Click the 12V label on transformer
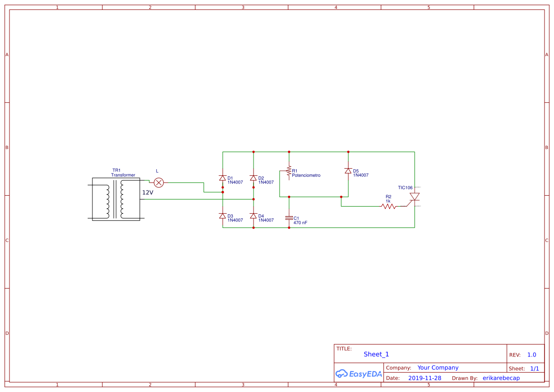554x392 pixels. point(148,192)
